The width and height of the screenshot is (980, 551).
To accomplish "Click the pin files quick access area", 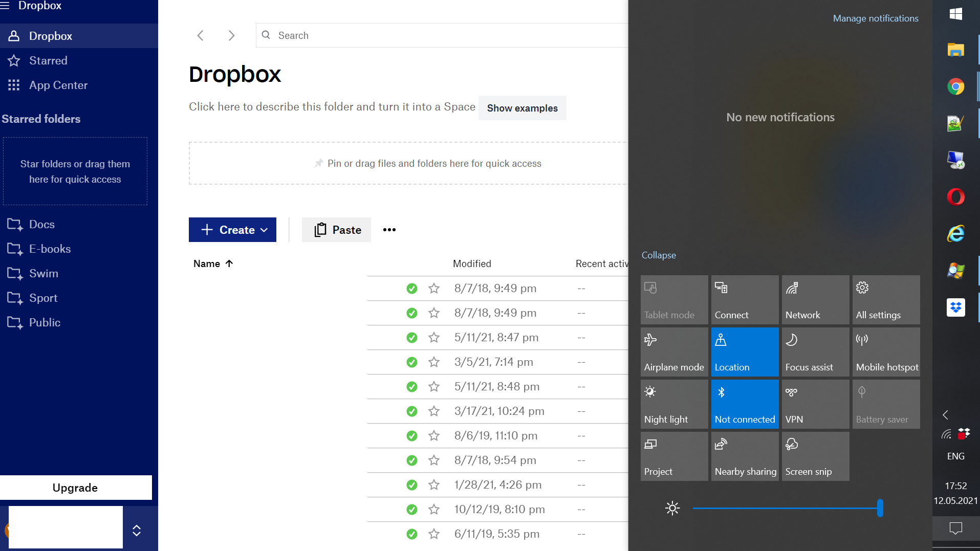I will [408, 163].
